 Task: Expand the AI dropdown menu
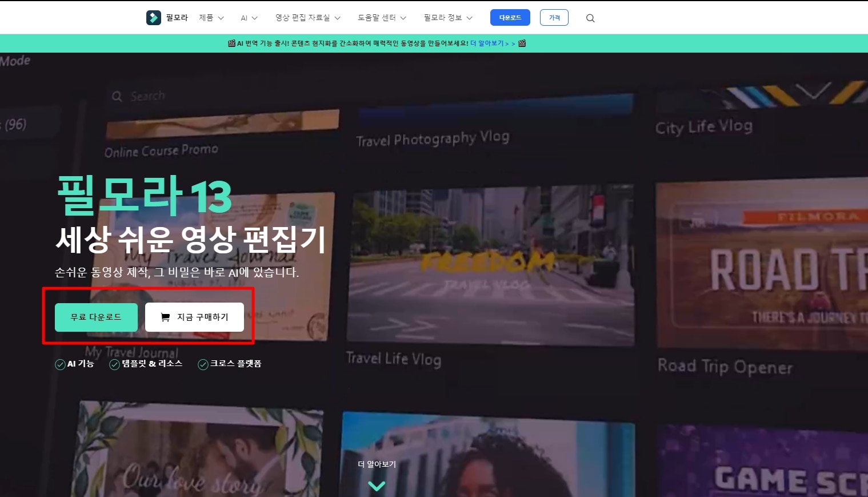point(249,18)
